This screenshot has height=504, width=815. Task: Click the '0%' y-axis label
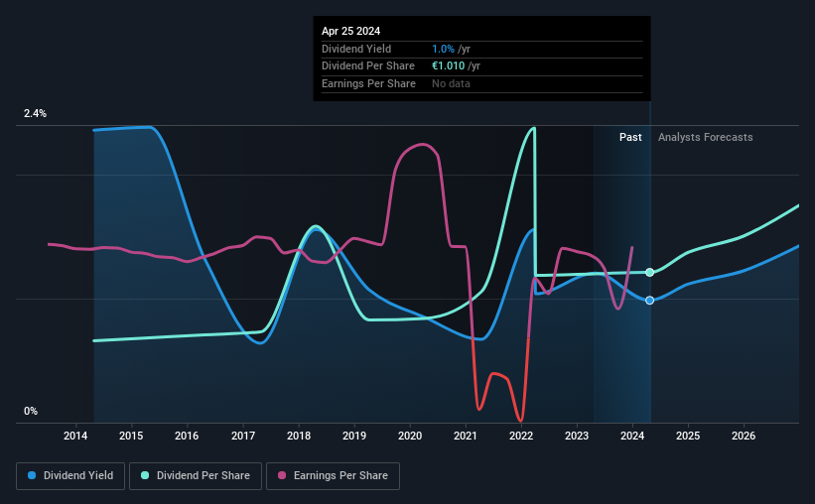pyautogui.click(x=31, y=411)
